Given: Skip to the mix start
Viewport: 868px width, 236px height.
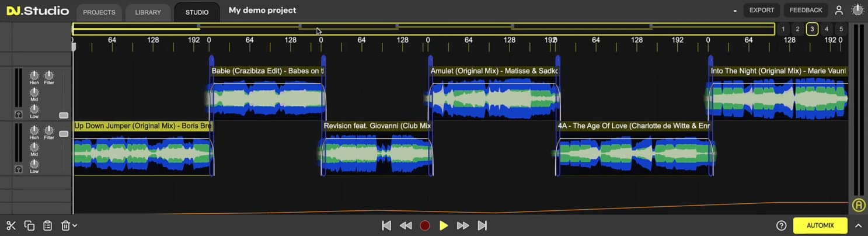Looking at the screenshot, I should (386, 225).
